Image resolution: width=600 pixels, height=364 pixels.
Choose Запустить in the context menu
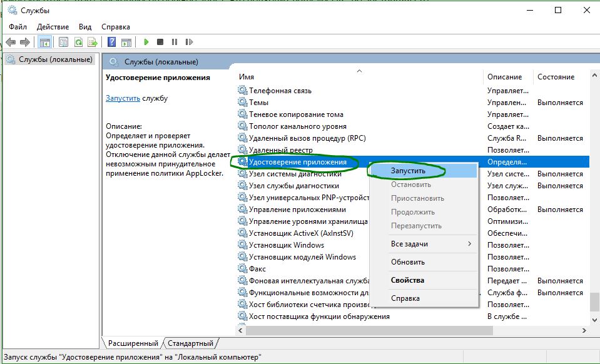pos(424,171)
